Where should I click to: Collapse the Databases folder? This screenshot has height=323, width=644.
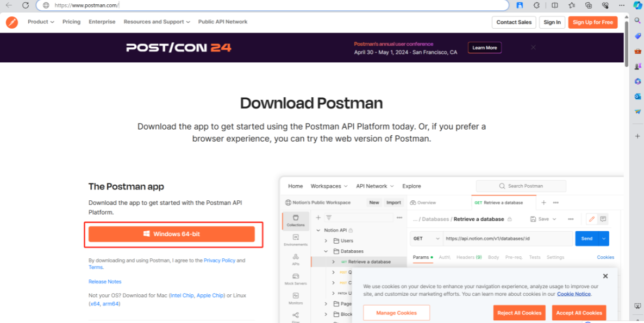(x=326, y=251)
